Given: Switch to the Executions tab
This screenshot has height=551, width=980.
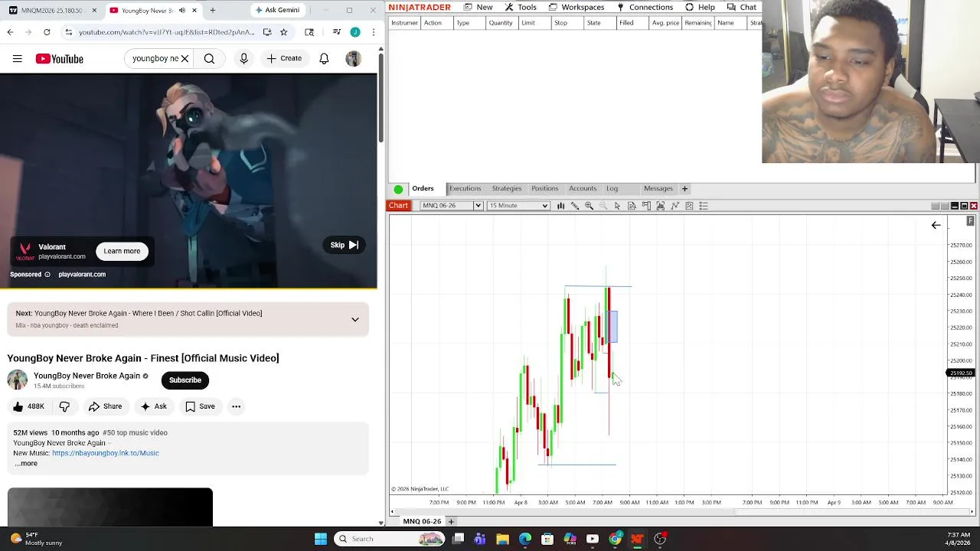Looking at the screenshot, I should (x=465, y=188).
